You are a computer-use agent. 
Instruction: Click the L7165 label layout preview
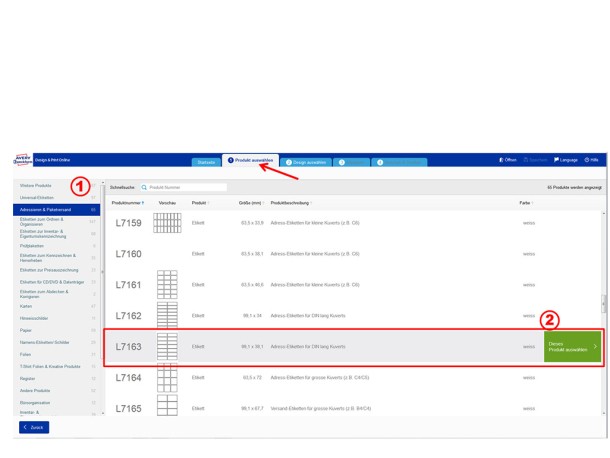pos(167,405)
